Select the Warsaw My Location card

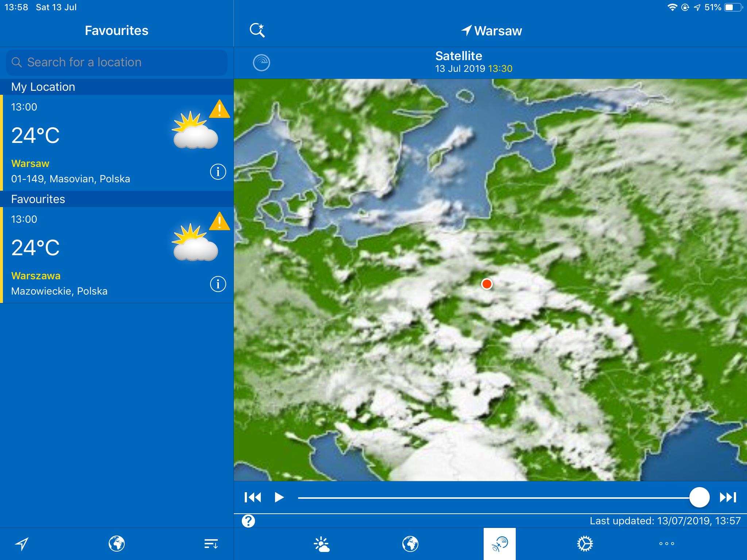click(x=117, y=143)
